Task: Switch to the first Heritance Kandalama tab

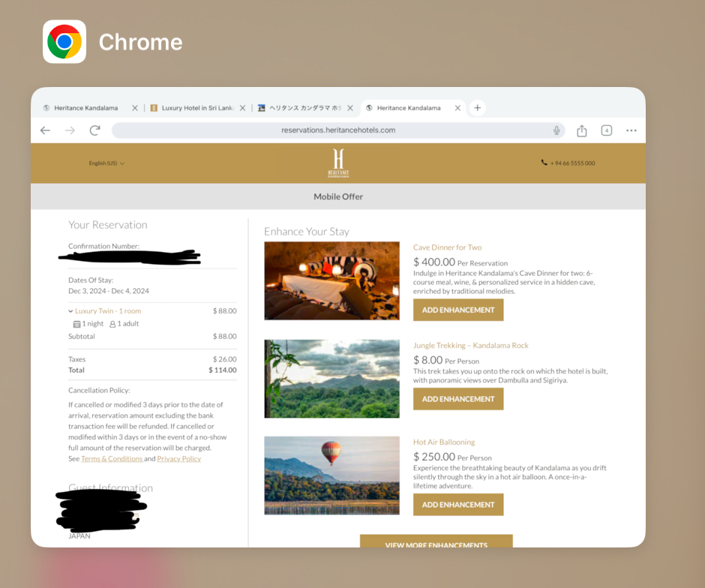Action: coord(86,108)
